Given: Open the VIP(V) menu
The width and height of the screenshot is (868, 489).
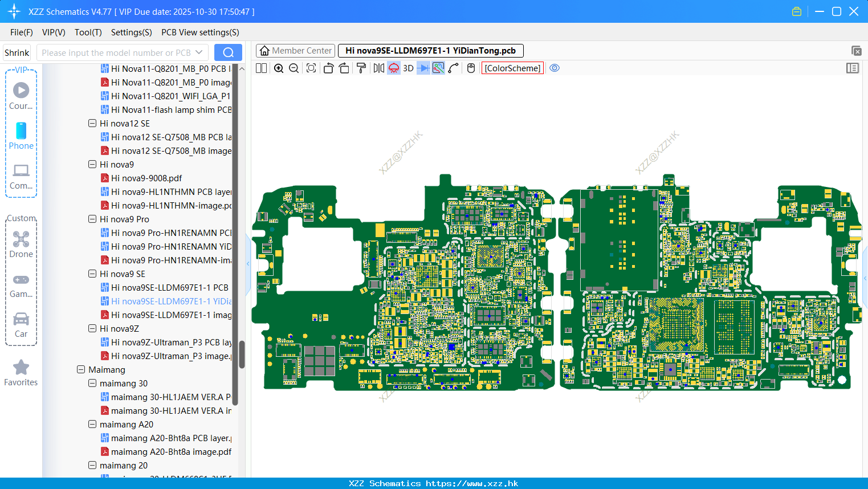Looking at the screenshot, I should (x=54, y=32).
